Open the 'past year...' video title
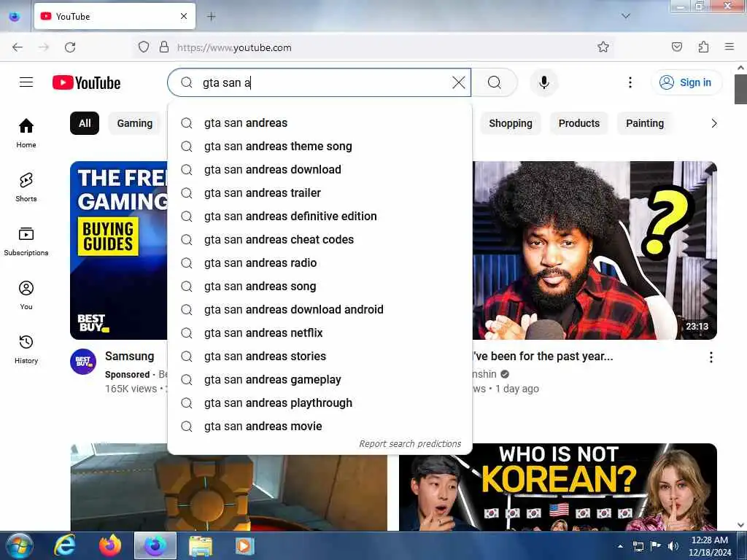747x560 pixels. [x=543, y=356]
